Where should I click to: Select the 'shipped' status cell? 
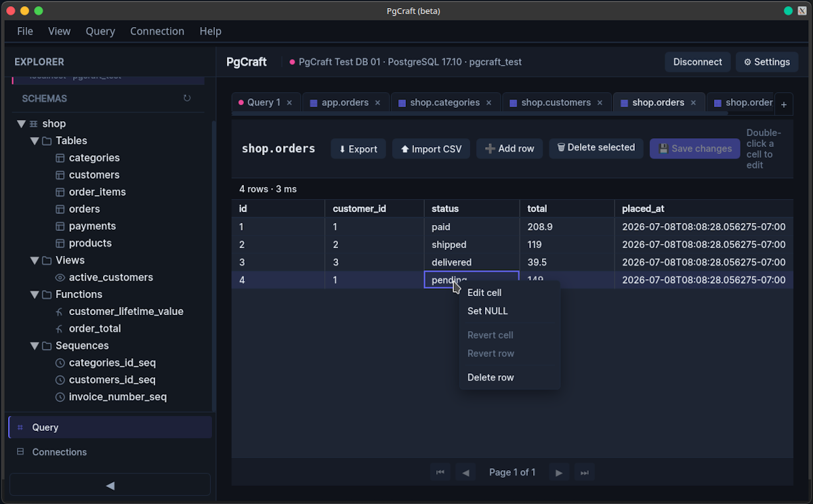[x=472, y=245]
